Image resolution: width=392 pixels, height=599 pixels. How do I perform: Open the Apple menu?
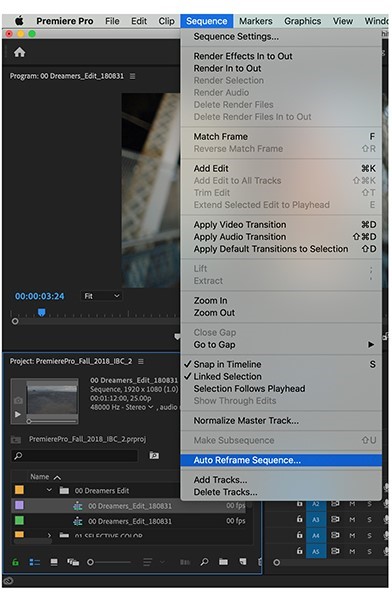19,21
